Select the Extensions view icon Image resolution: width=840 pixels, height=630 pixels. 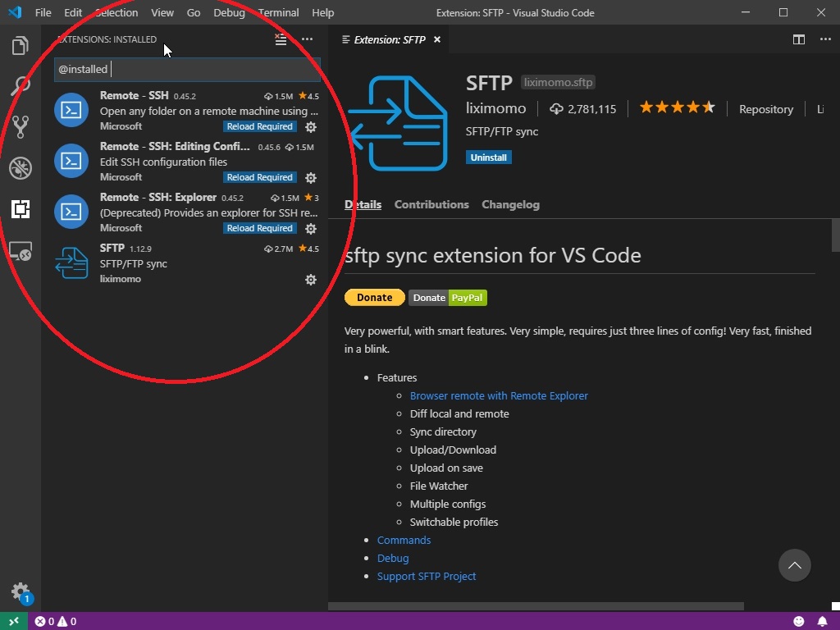coord(21,209)
